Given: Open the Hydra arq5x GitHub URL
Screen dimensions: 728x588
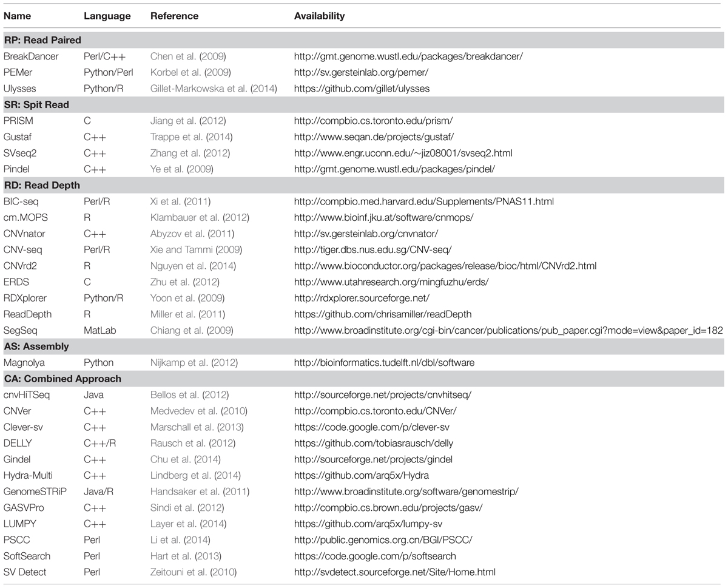Looking at the screenshot, I should pyautogui.click(x=363, y=475).
